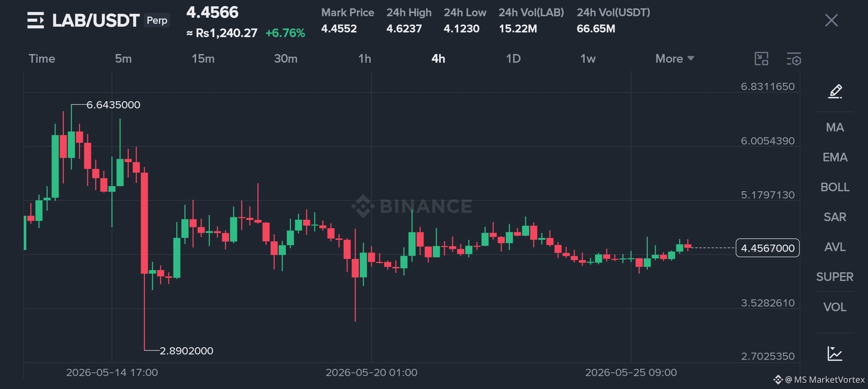The height and width of the screenshot is (389, 868).
Task: Click the 6.8311650 price axis label
Action: pyautogui.click(x=768, y=86)
